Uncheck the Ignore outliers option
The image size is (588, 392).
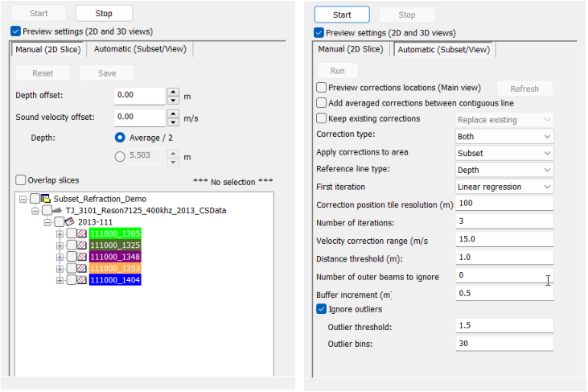coord(322,309)
